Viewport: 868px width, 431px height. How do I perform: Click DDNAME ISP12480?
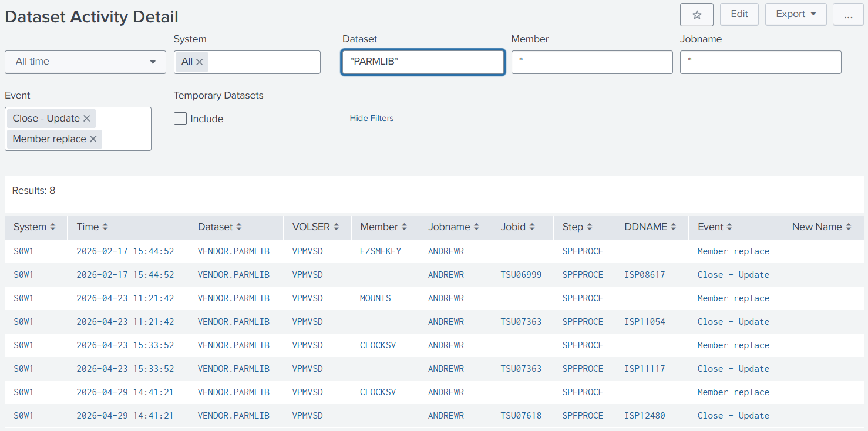[x=645, y=416]
